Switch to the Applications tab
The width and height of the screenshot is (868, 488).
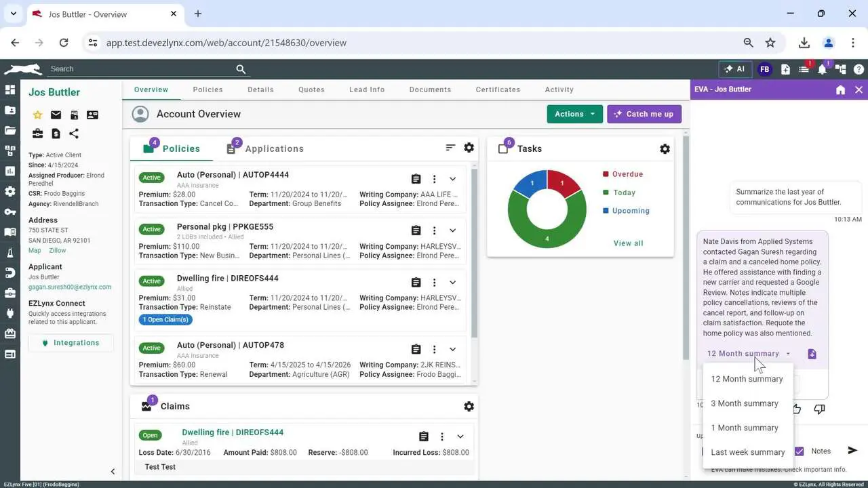pyautogui.click(x=273, y=148)
